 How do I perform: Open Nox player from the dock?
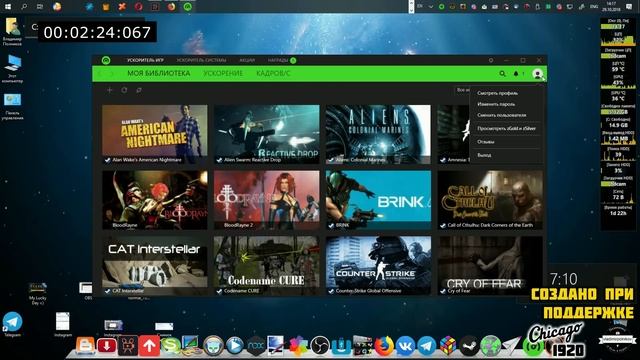coord(256,346)
